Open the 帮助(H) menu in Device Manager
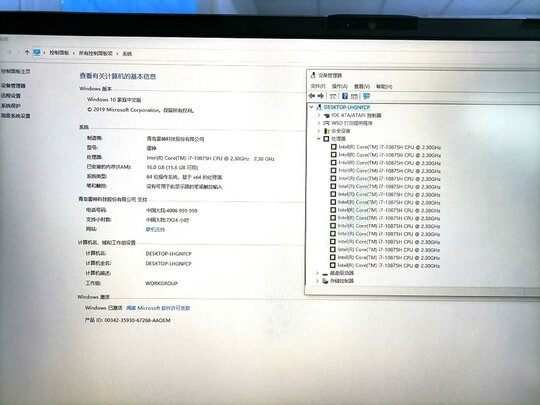Viewport: 540px width, 405px height. tap(384, 86)
